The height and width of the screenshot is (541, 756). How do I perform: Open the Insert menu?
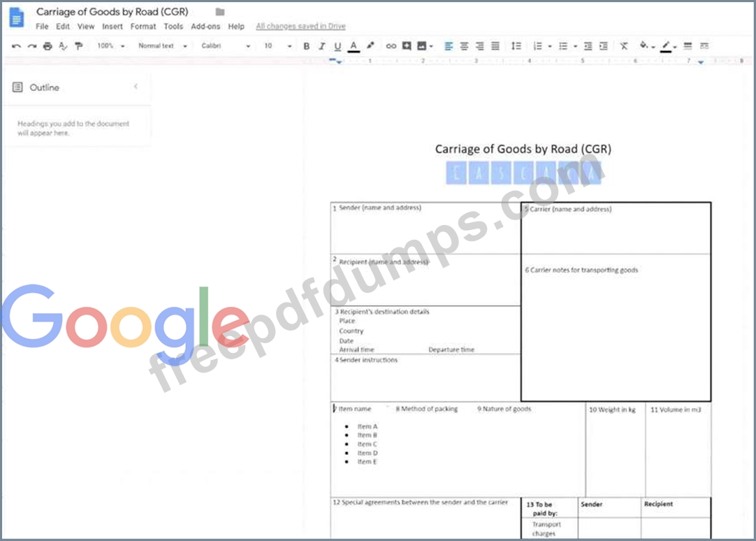coord(112,26)
